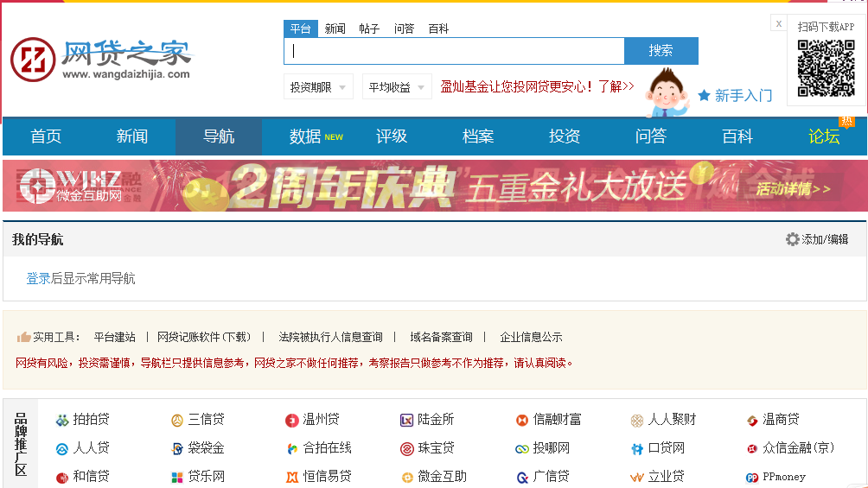Screen dimensions: 868x488
Task: Click the 贷乐网 logo icon
Action: click(177, 477)
